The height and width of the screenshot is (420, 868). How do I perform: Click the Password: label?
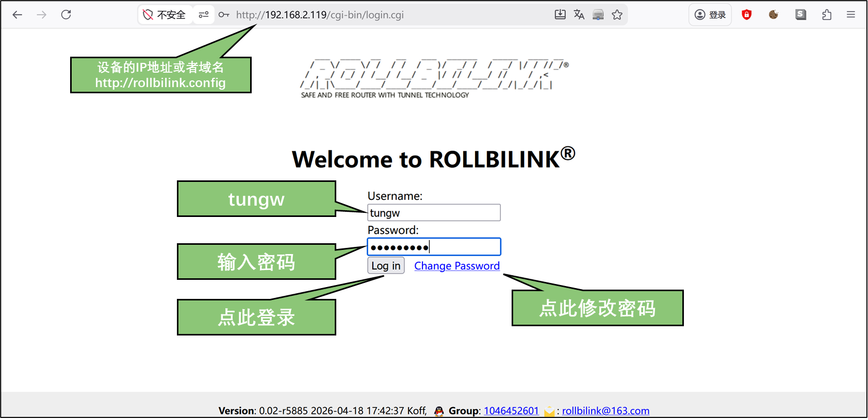coord(393,230)
